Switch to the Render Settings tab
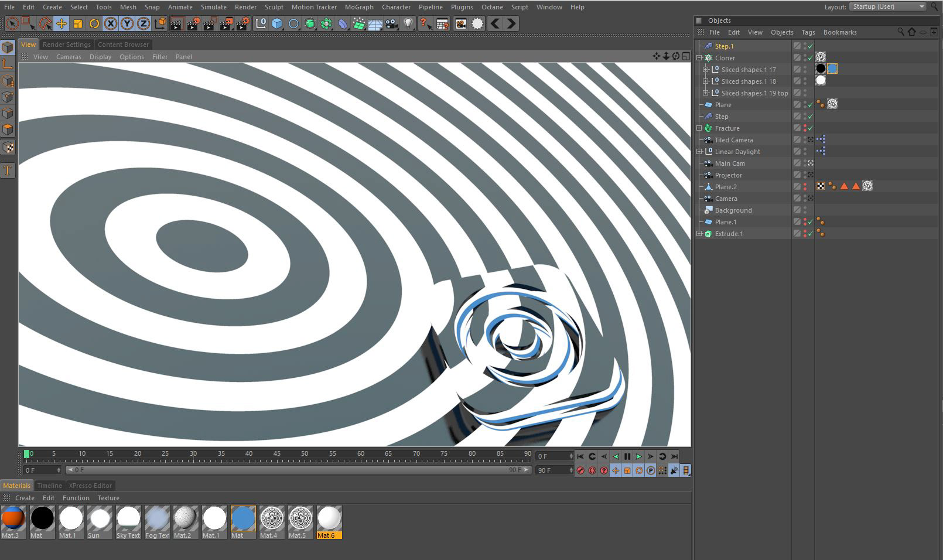This screenshot has height=560, width=943. coord(67,45)
